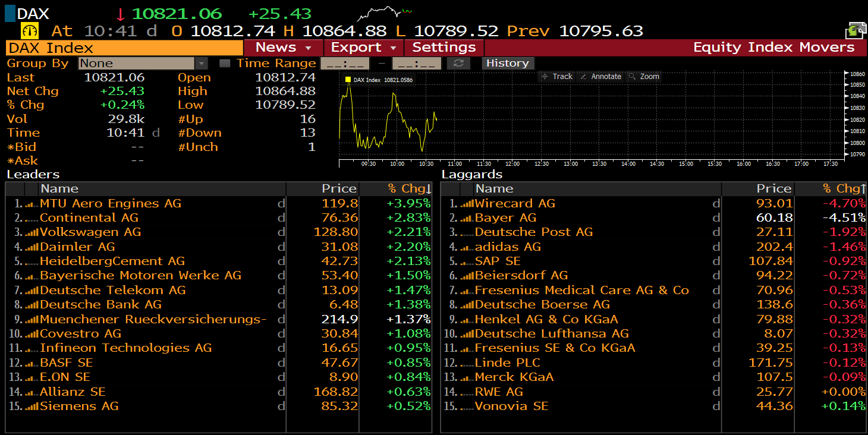Click the bar icon beside BASF SE
The width and height of the screenshot is (868, 435).
click(31, 363)
